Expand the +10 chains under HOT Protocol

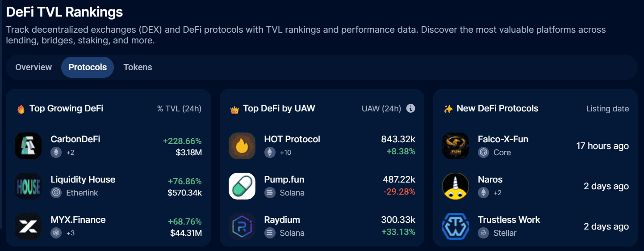coord(285,153)
